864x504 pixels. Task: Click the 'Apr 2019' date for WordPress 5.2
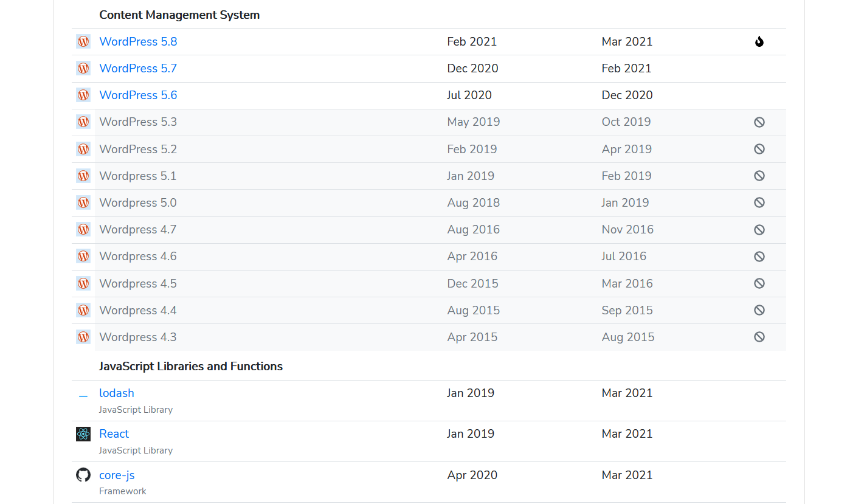point(627,149)
